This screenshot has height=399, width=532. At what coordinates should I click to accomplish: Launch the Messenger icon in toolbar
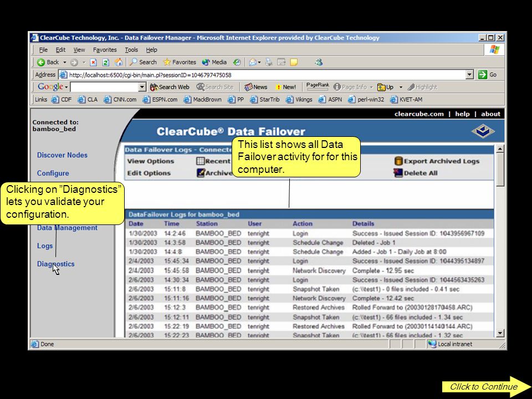318,62
